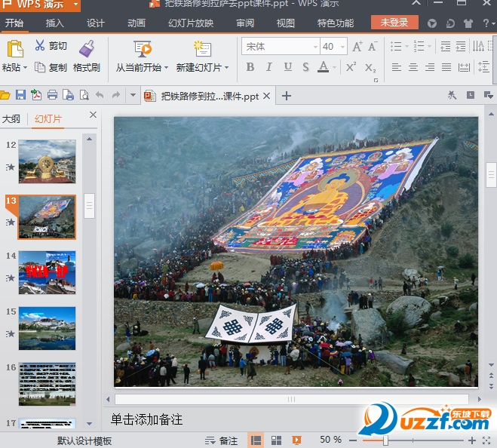The height and width of the screenshot is (448, 497).
Task: Open bullet list style dropdown
Action: 406,47
